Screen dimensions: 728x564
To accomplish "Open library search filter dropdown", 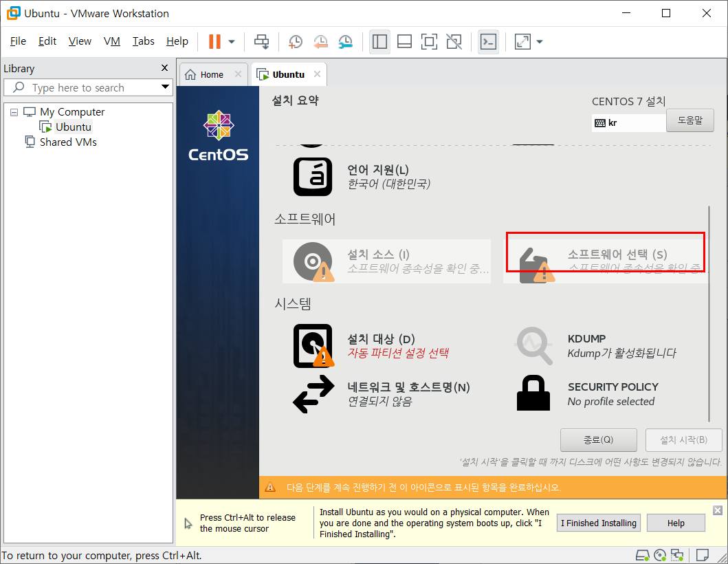I will [x=165, y=87].
